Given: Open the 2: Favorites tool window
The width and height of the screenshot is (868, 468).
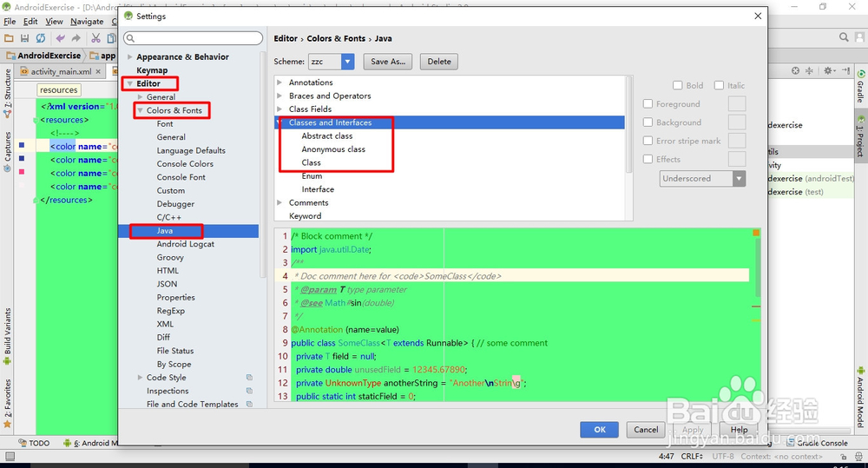Looking at the screenshot, I should point(7,403).
